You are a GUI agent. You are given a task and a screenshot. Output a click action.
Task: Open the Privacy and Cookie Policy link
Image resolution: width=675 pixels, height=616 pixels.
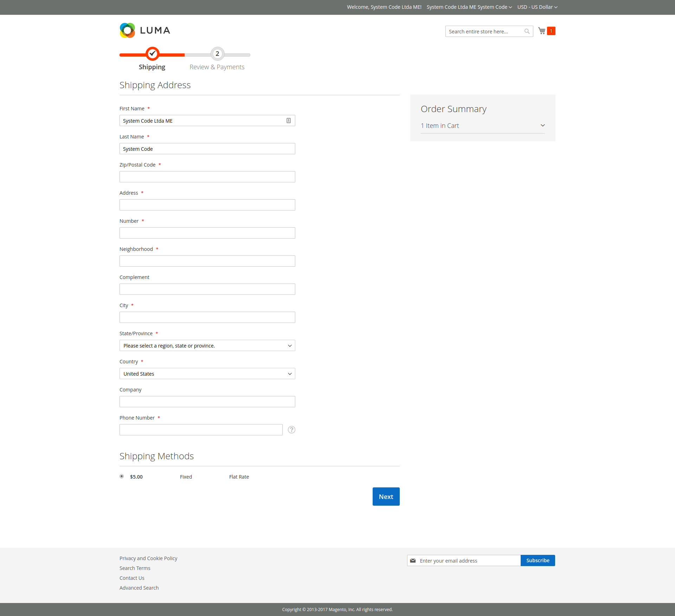click(148, 558)
